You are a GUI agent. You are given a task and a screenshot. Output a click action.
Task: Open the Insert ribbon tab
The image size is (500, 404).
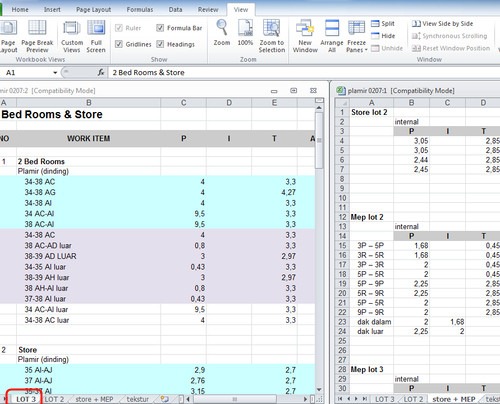52,9
